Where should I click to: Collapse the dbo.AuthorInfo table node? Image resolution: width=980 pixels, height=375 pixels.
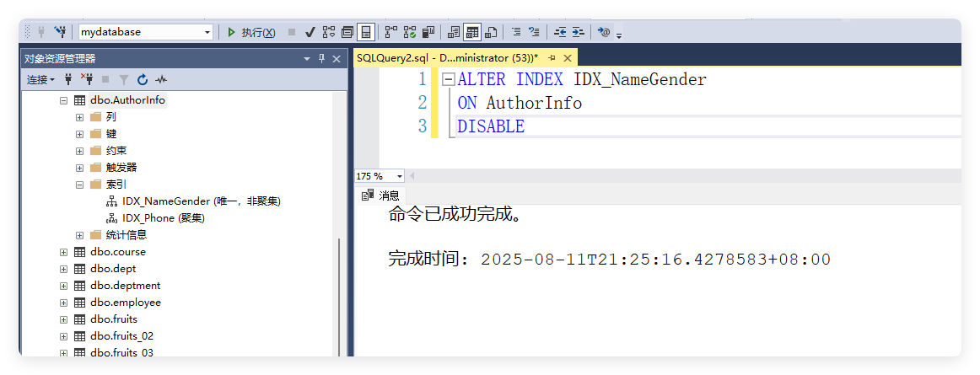coord(63,100)
